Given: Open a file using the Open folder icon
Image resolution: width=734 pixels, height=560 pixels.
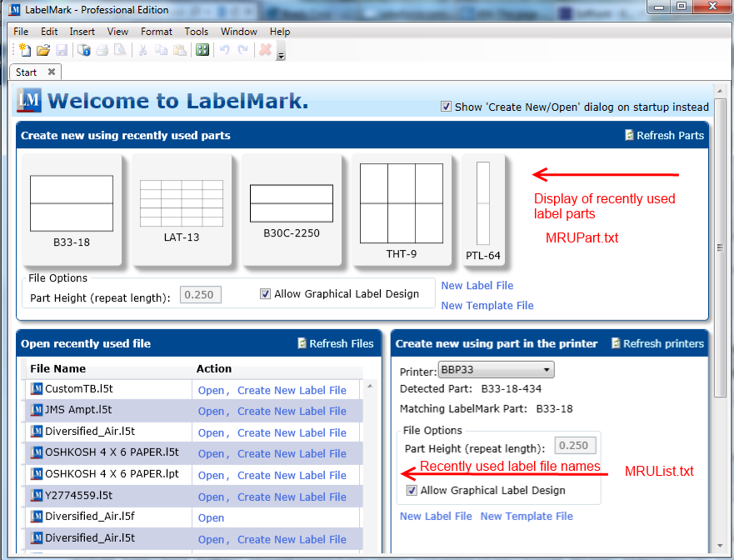Looking at the screenshot, I should (x=42, y=50).
